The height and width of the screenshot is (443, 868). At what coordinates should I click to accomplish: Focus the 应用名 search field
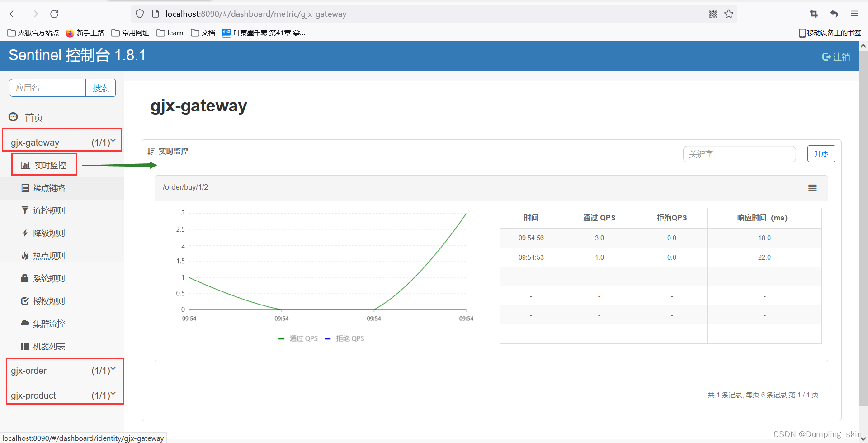tap(47, 88)
